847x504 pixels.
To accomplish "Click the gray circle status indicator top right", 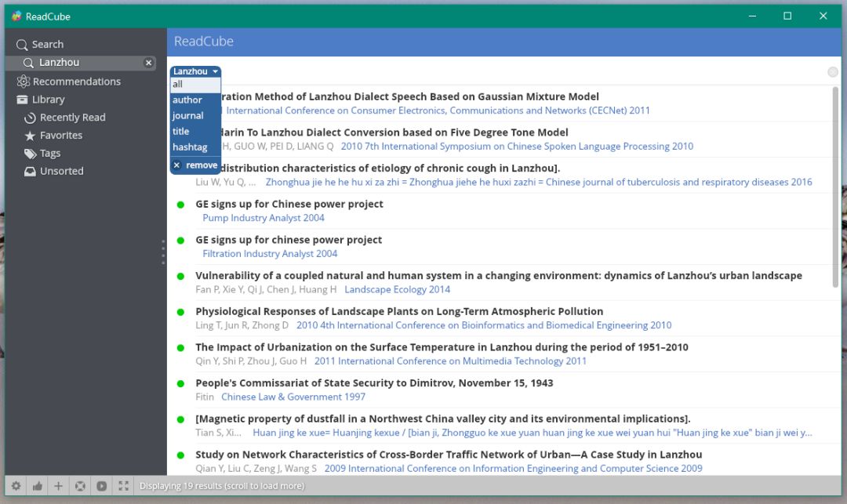I will coord(833,72).
